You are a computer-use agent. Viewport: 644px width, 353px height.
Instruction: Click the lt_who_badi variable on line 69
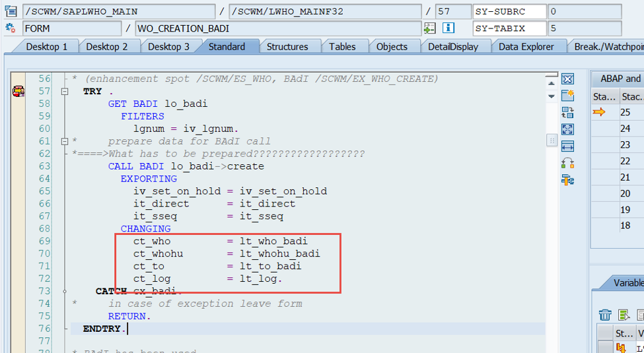273,241
